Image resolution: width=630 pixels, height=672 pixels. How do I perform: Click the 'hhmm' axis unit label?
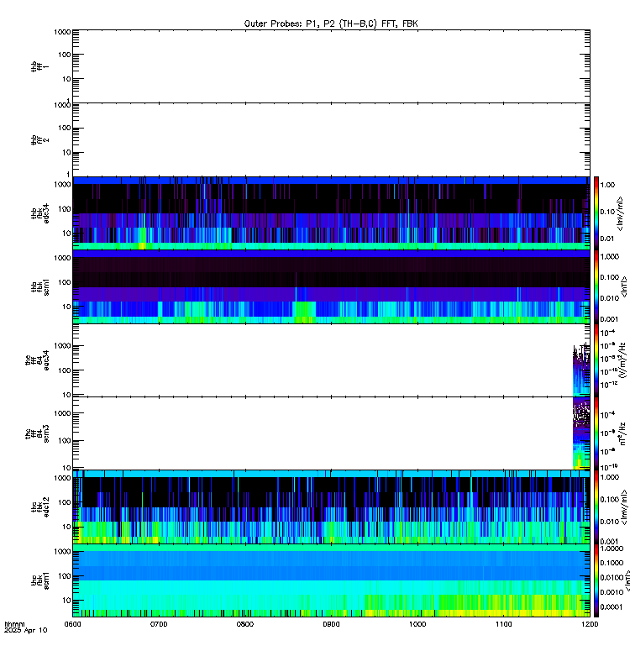[x=14, y=624]
